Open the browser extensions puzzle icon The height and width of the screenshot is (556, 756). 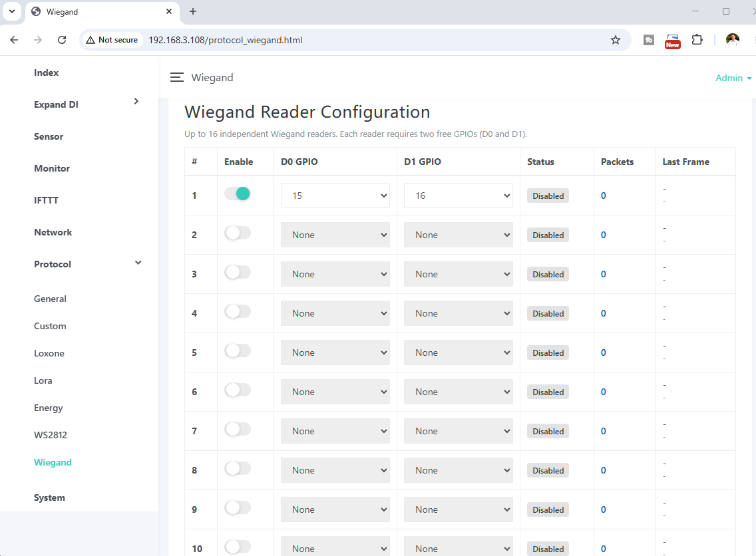pos(697,40)
